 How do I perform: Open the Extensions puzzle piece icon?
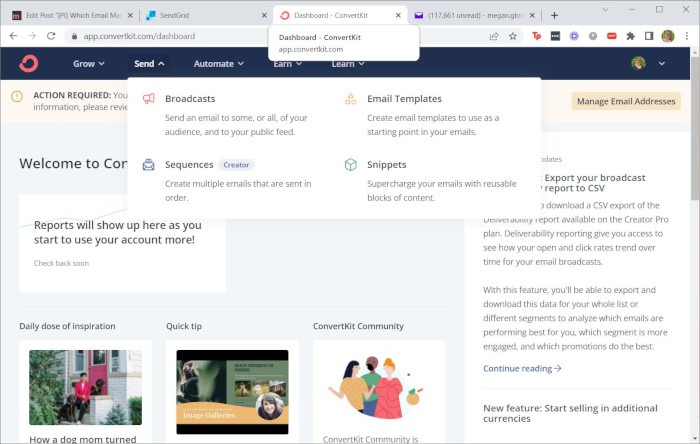[630, 36]
